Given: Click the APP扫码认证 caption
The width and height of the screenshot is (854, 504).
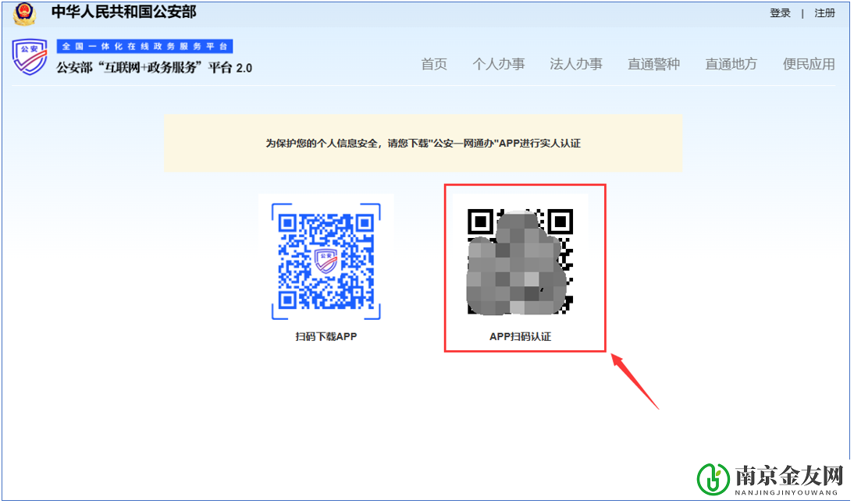Looking at the screenshot, I should (520, 336).
